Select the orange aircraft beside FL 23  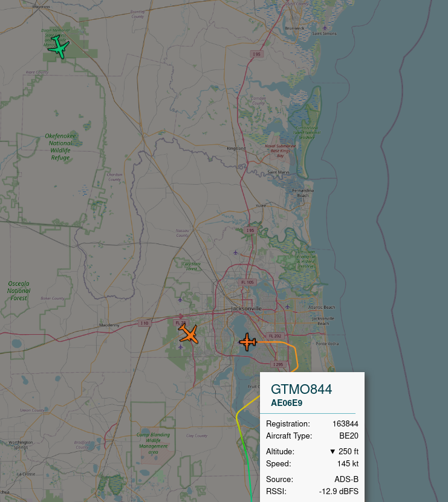(x=189, y=334)
